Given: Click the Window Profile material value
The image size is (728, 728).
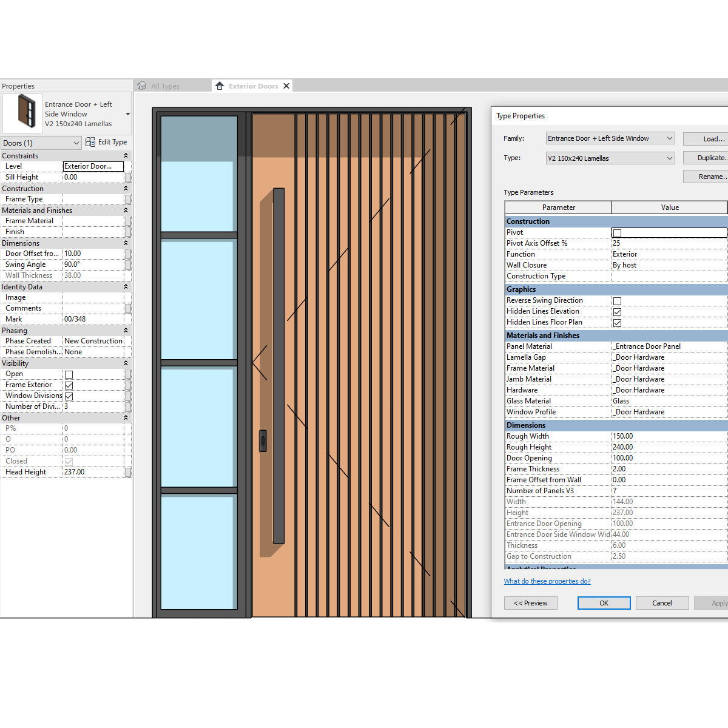Looking at the screenshot, I should [x=669, y=412].
